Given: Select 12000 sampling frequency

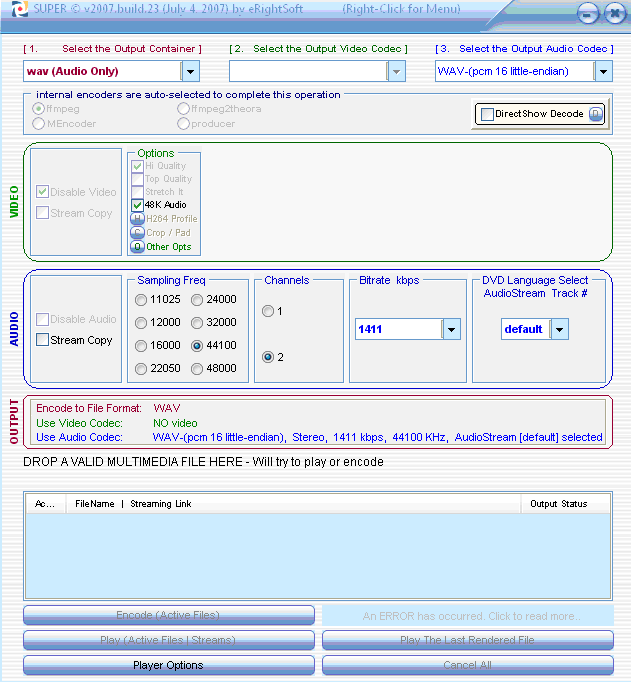Looking at the screenshot, I should tap(141, 323).
